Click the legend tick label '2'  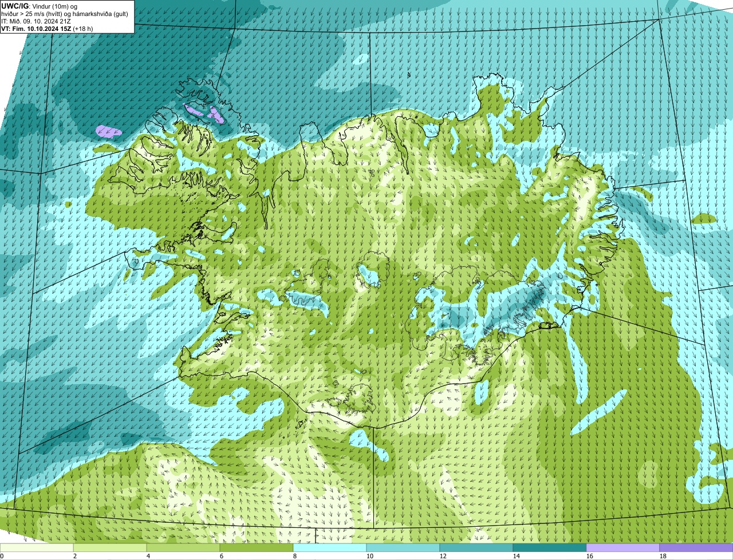click(75, 556)
